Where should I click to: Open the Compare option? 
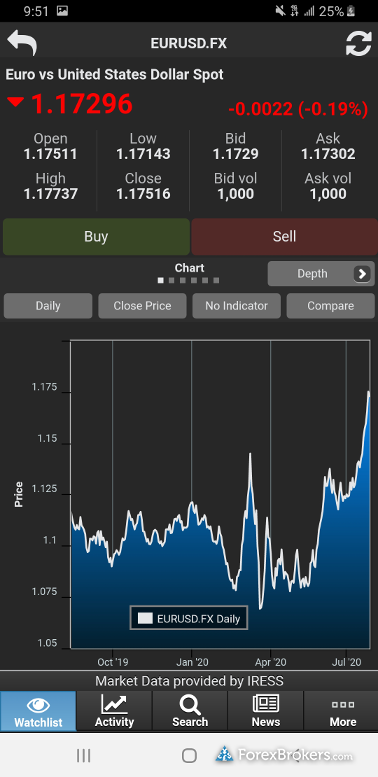(330, 306)
